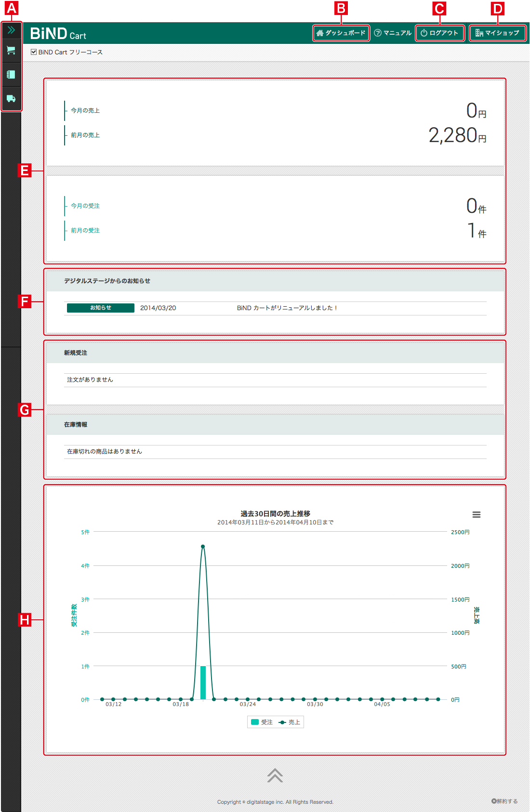Click the sales peak data point

(x=203, y=546)
